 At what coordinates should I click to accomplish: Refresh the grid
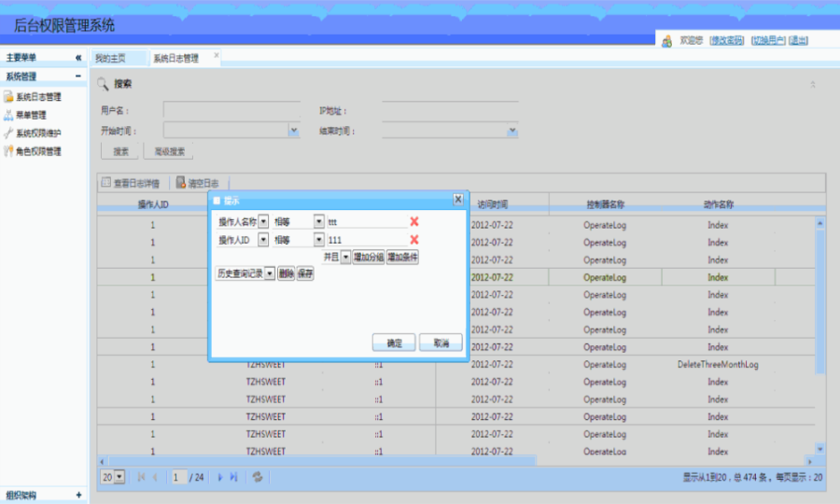[258, 477]
